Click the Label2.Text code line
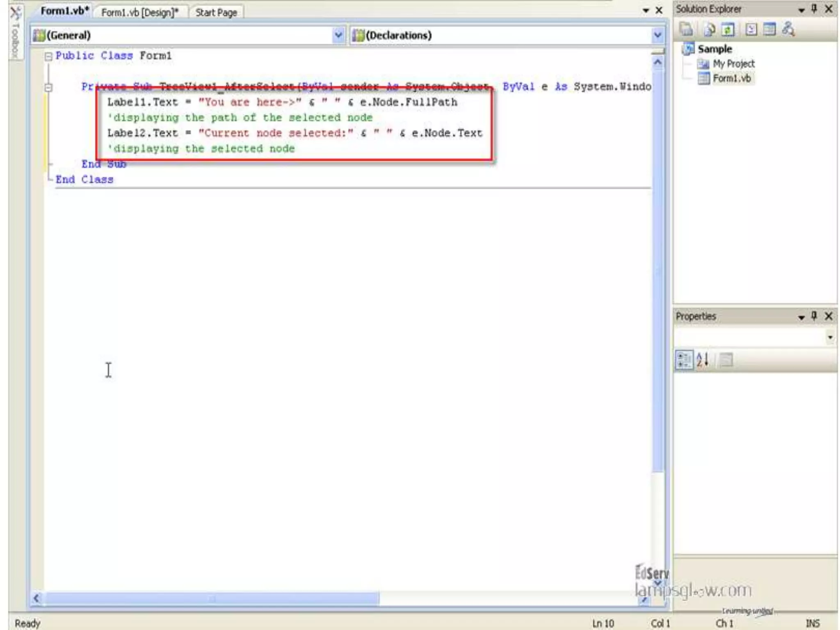840x630 pixels. (x=295, y=133)
